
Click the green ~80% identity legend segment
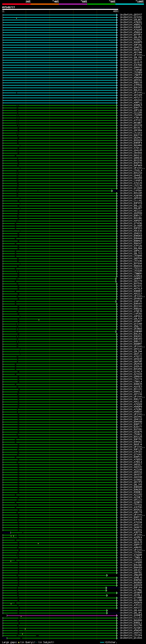coord(101,4)
